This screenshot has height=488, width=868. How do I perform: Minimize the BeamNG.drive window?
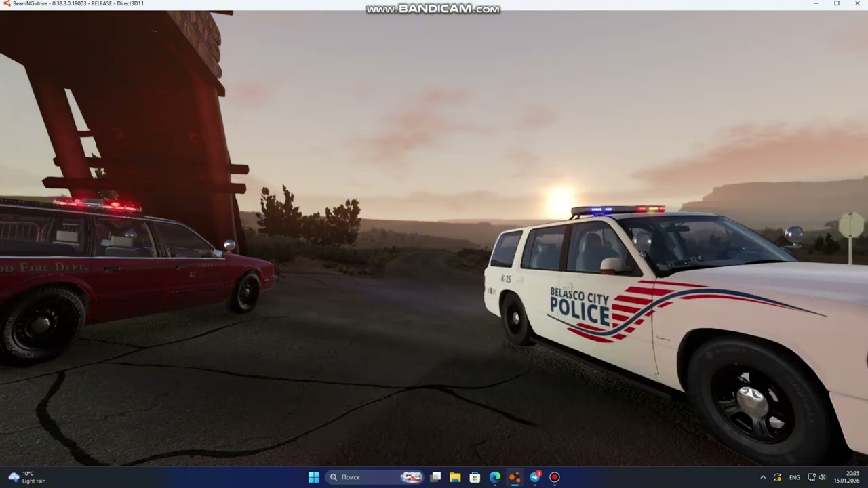tap(816, 3)
